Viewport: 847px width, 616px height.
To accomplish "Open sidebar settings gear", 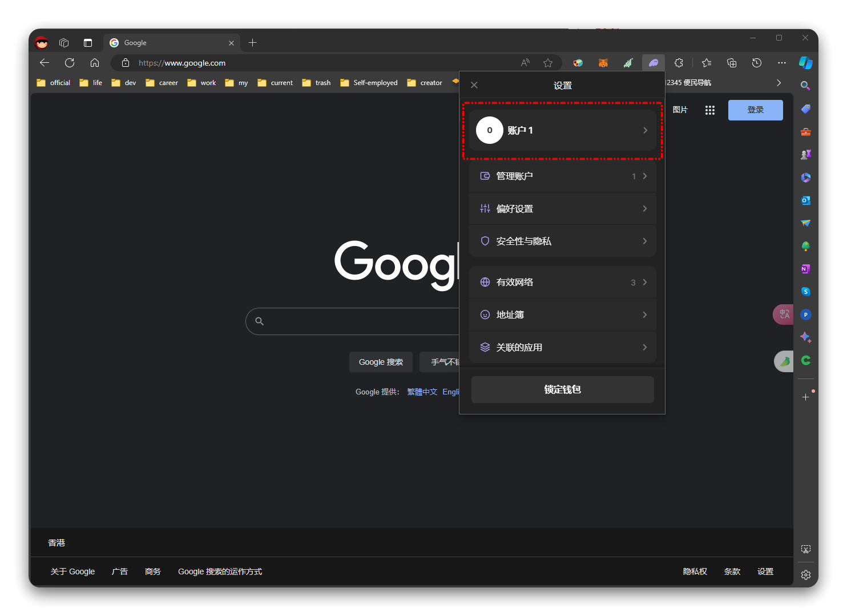I will [x=805, y=575].
